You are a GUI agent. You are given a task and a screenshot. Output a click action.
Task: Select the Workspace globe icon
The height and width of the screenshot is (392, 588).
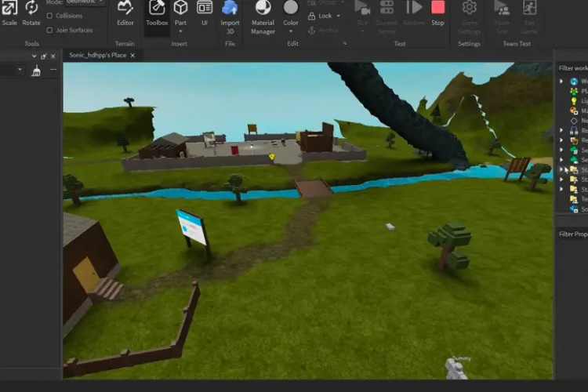pyautogui.click(x=574, y=81)
